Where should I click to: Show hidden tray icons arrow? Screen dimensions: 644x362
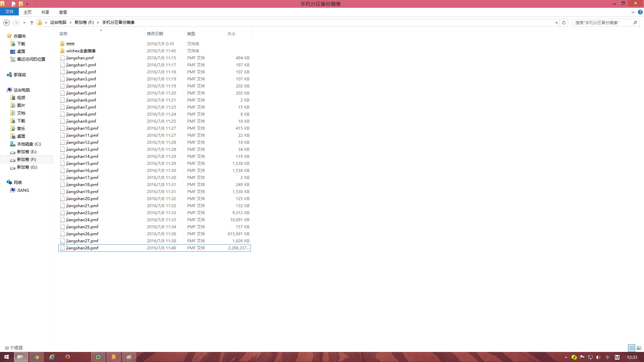[566, 357]
